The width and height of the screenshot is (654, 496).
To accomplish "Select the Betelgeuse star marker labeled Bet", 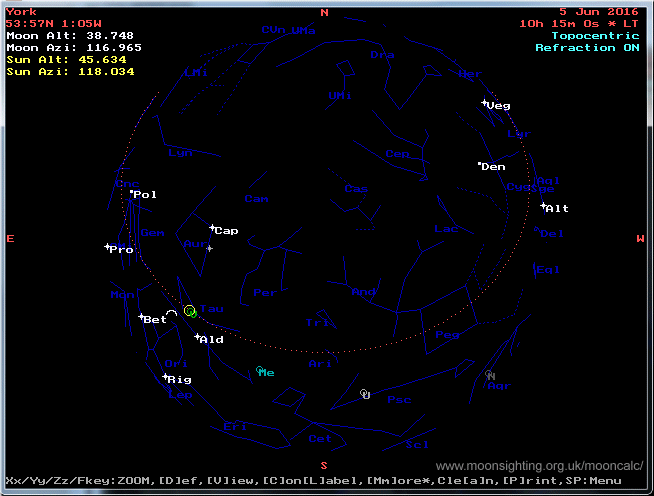I will coord(141,317).
